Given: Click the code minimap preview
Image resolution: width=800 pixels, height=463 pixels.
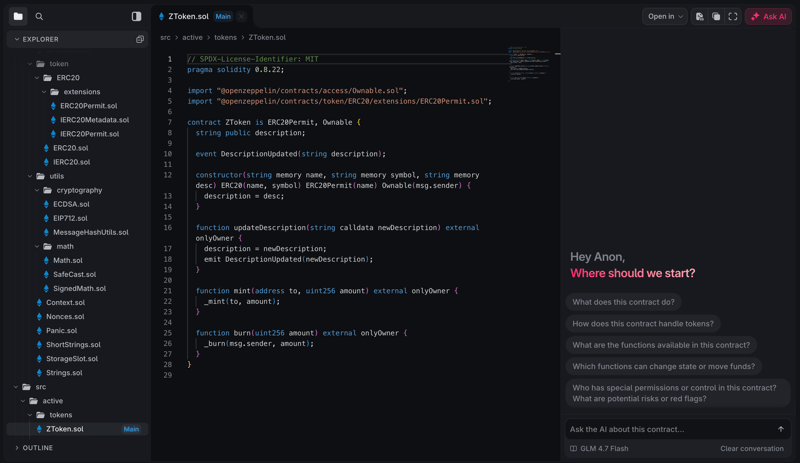Looking at the screenshot, I should [x=531, y=64].
